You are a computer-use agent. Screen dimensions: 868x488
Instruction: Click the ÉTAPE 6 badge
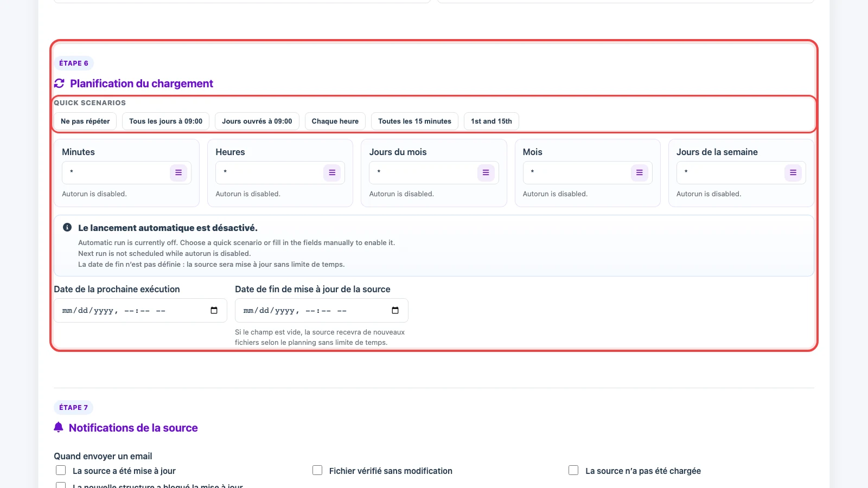pyautogui.click(x=74, y=63)
